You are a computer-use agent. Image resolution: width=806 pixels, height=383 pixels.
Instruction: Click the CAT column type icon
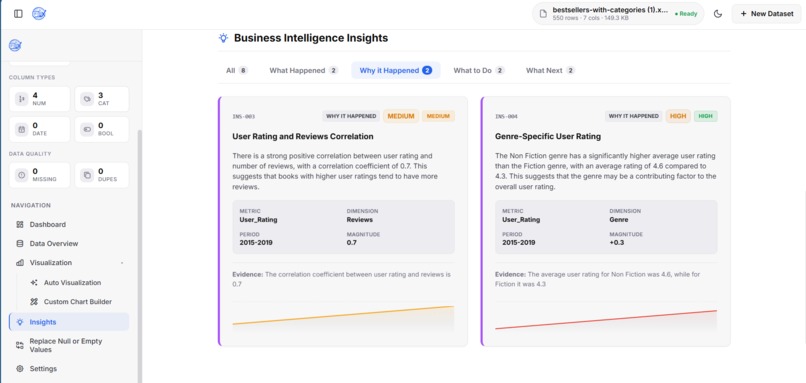87,99
